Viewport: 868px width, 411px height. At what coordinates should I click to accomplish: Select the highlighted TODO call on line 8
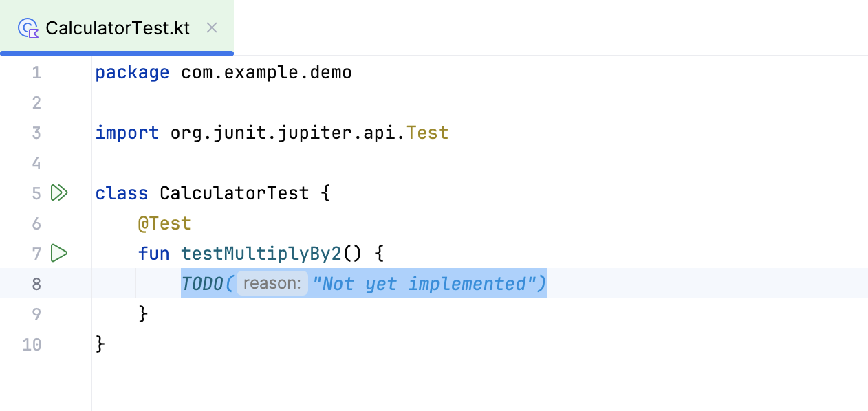363,283
